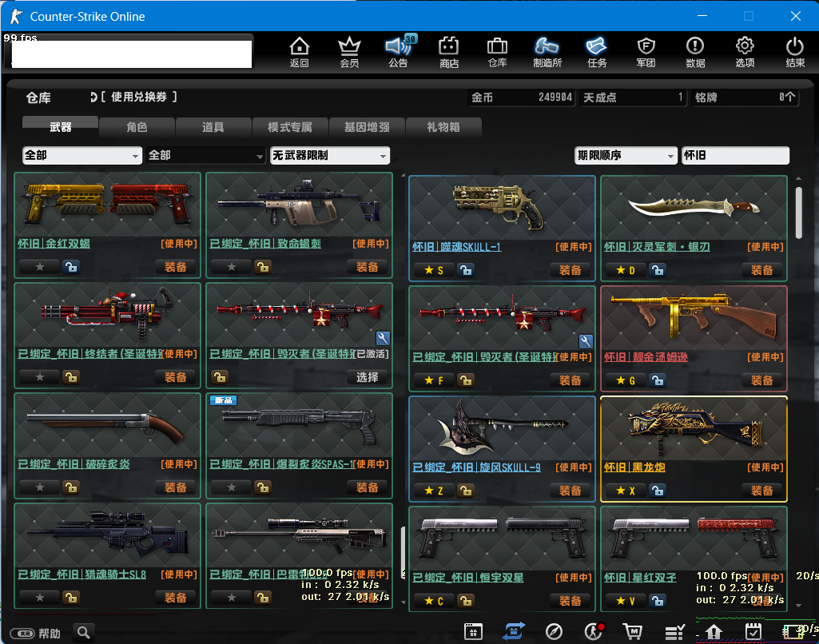Click 装备 on the 黑龙炮 card

click(x=761, y=491)
